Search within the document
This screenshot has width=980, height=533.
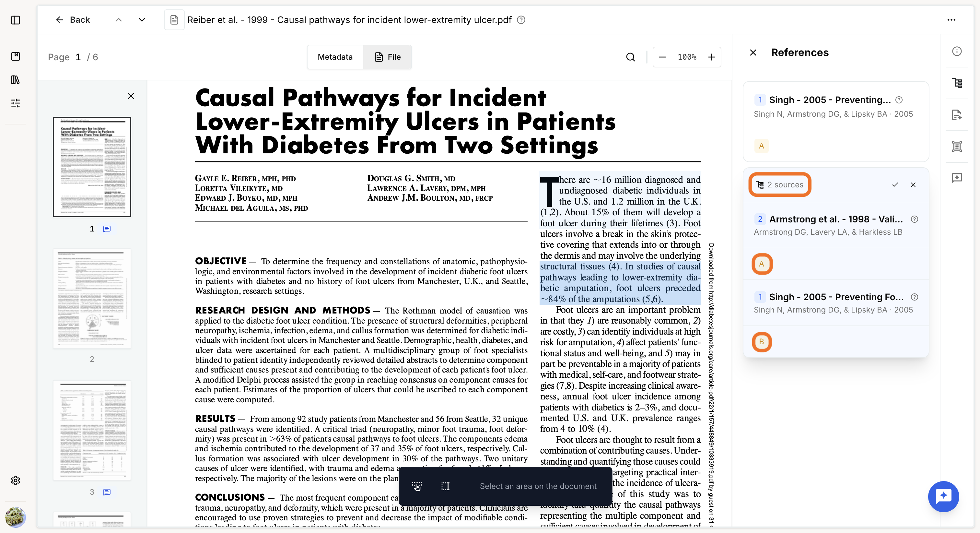630,57
